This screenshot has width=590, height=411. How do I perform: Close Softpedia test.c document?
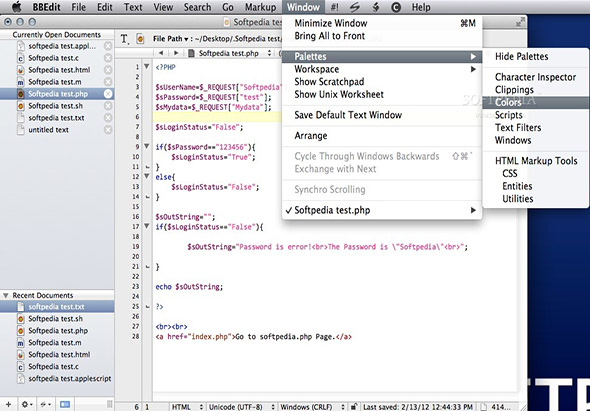pyautogui.click(x=108, y=58)
